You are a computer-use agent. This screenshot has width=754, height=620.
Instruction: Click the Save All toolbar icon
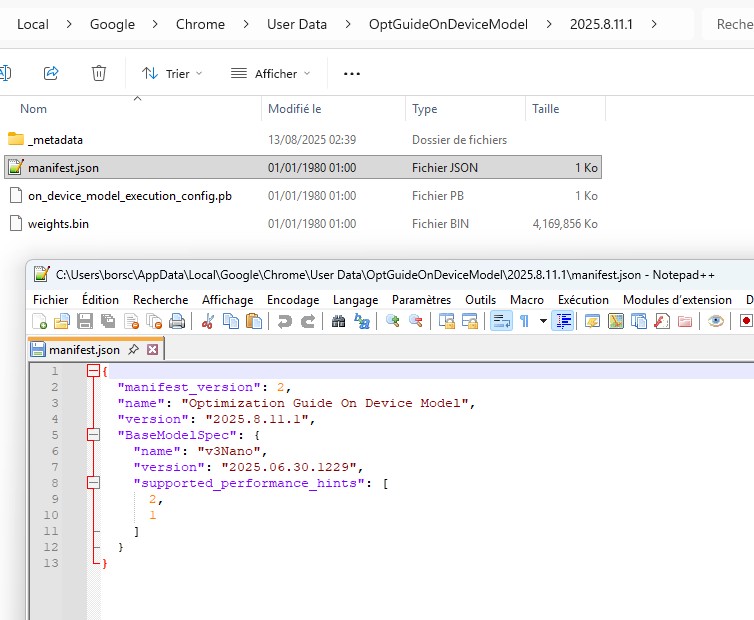tap(108, 321)
